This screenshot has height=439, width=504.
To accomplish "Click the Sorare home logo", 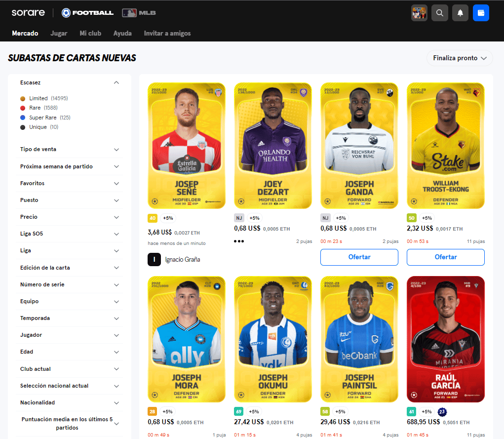I will pos(28,12).
